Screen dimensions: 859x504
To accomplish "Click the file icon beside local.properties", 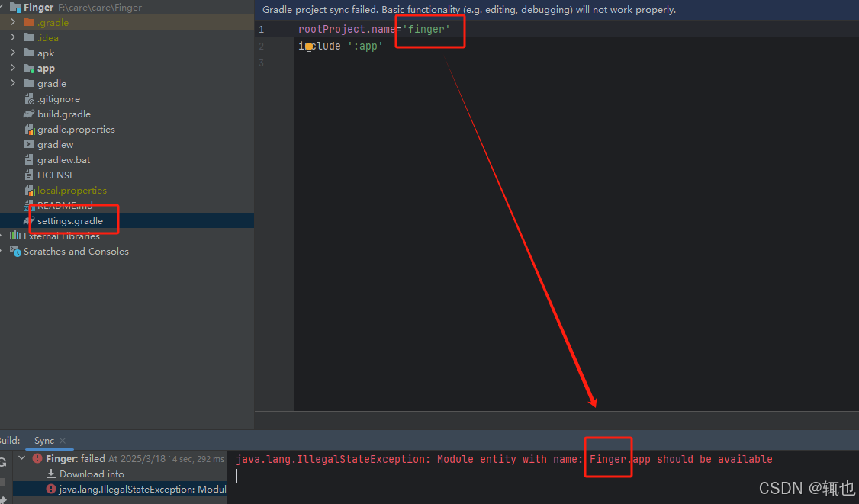I will [29, 190].
